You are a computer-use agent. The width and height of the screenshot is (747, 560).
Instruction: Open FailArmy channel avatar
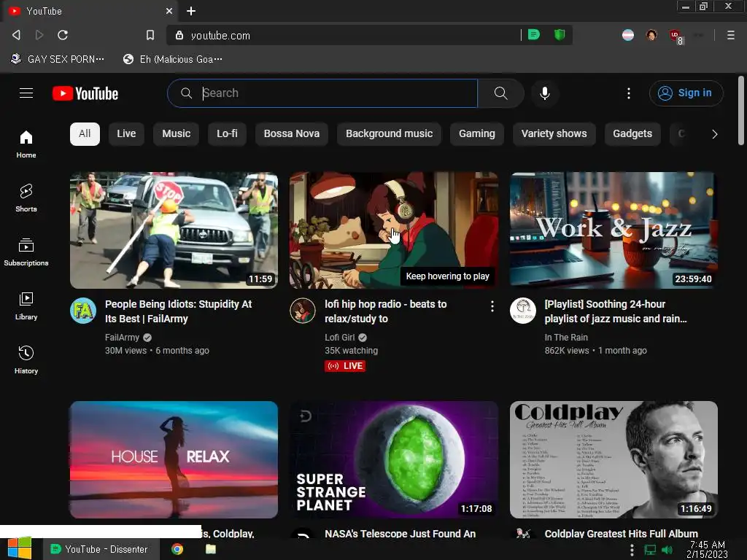tap(83, 311)
